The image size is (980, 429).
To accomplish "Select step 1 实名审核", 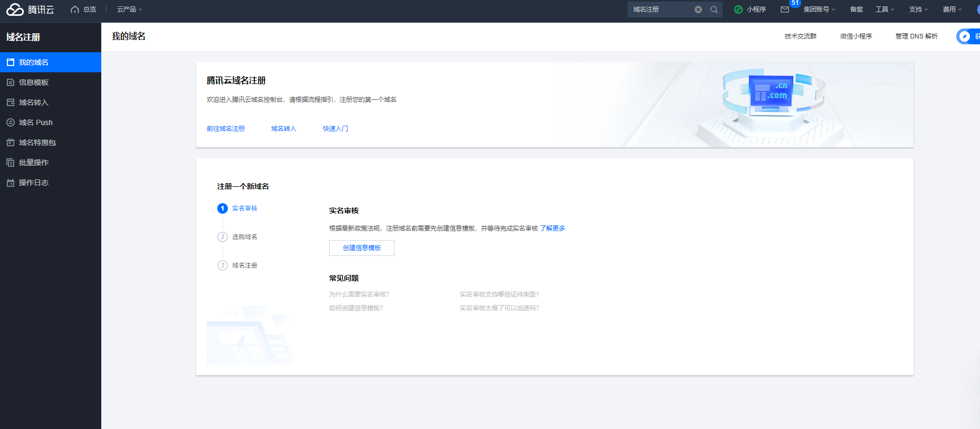I will coord(237,208).
